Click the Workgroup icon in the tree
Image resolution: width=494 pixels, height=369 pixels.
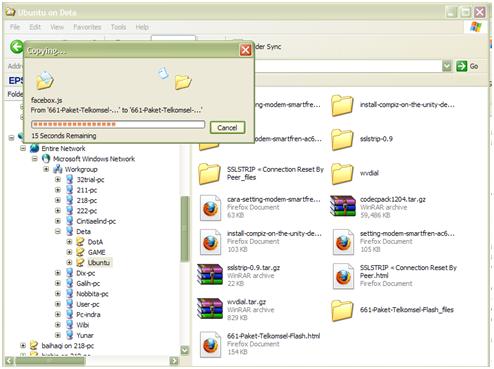click(x=58, y=169)
